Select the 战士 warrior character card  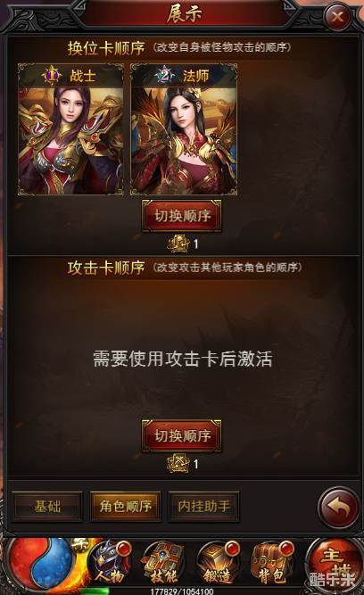tap(71, 129)
